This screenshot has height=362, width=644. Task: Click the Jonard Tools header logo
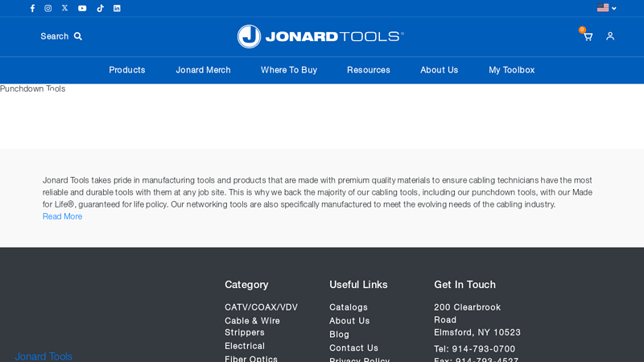(x=320, y=36)
